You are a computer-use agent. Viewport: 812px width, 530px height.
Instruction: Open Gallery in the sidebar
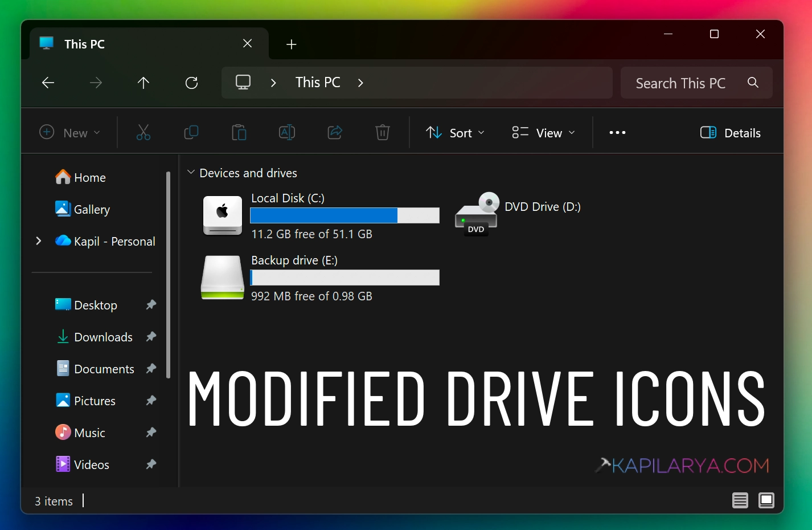(83, 209)
